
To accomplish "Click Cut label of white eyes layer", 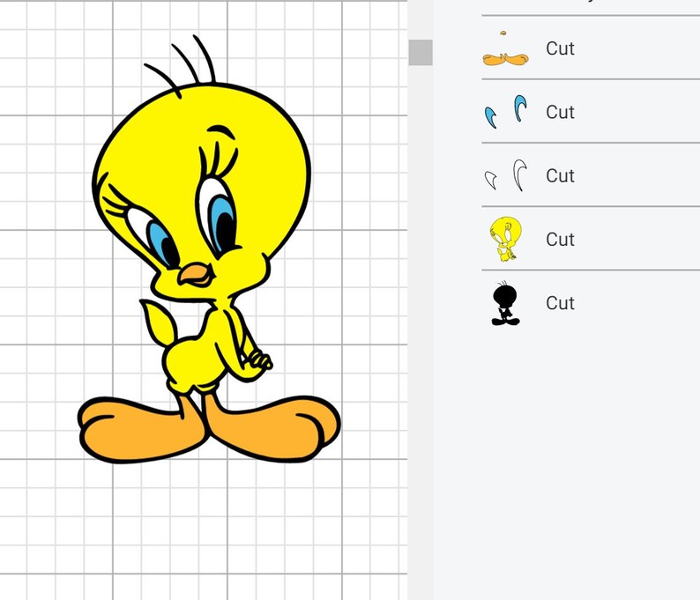I will (x=560, y=175).
